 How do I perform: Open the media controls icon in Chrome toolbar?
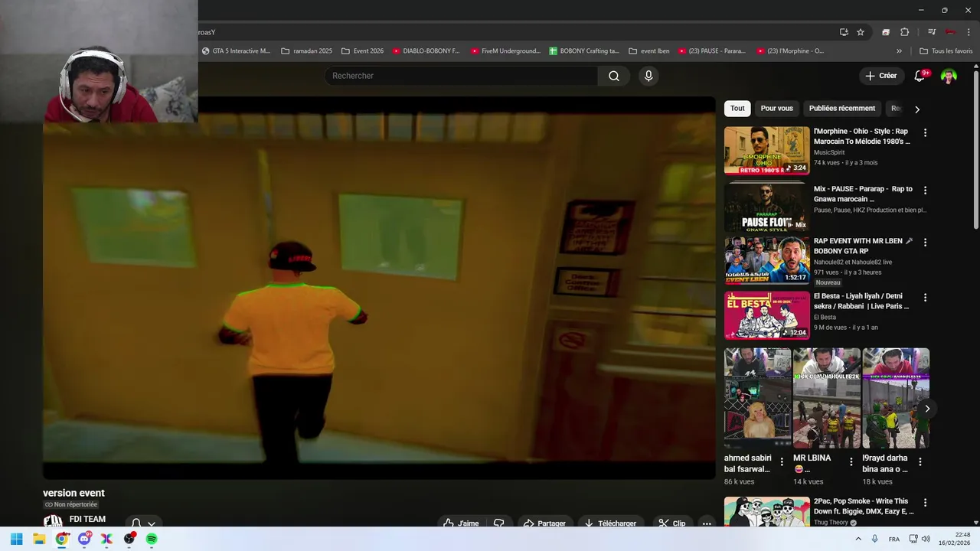pyautogui.click(x=932, y=32)
